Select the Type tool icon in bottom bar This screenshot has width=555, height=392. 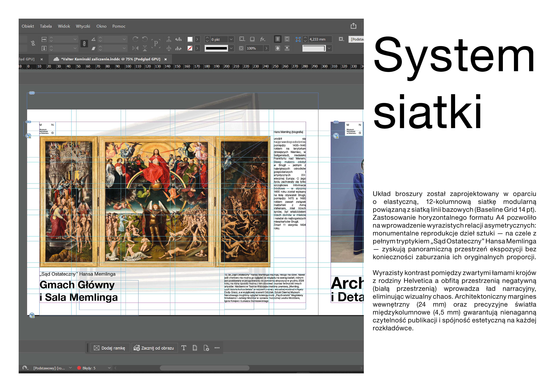click(184, 348)
